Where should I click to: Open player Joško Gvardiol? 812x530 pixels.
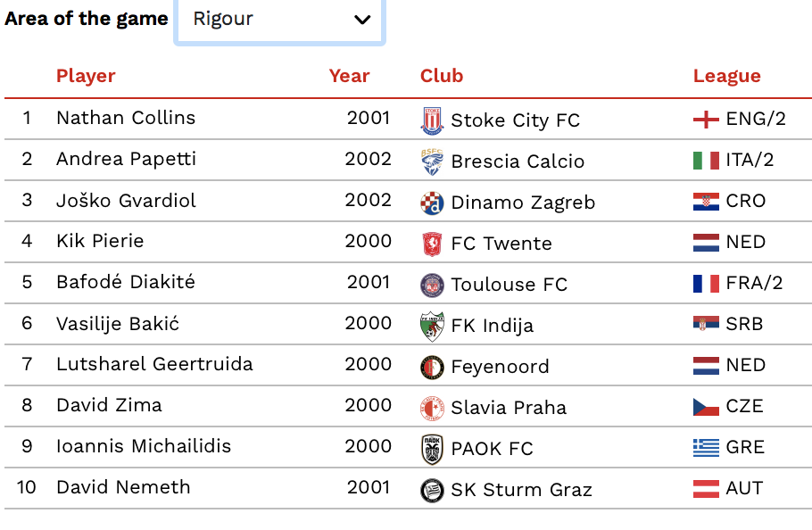(126, 200)
